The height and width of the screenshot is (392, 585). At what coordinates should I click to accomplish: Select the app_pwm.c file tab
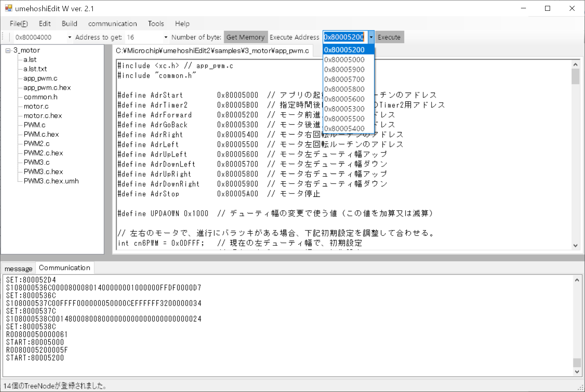[x=212, y=51]
